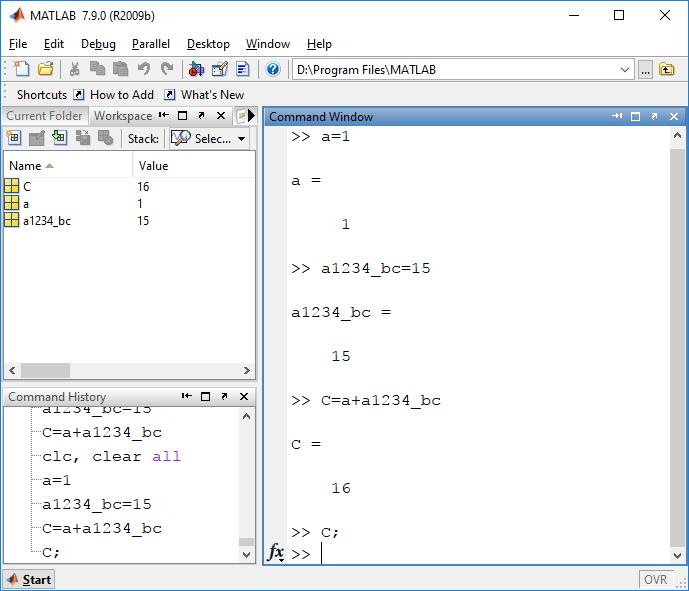Click Delete variable icon in Workspace toolbar
Viewport: 689px width, 591px height.
(105, 138)
